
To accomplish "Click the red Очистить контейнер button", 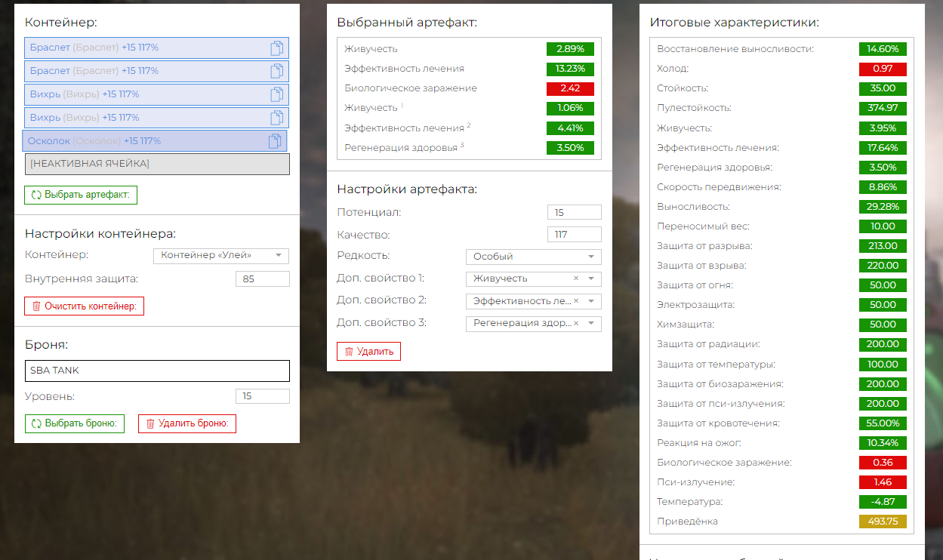I will (x=84, y=306).
